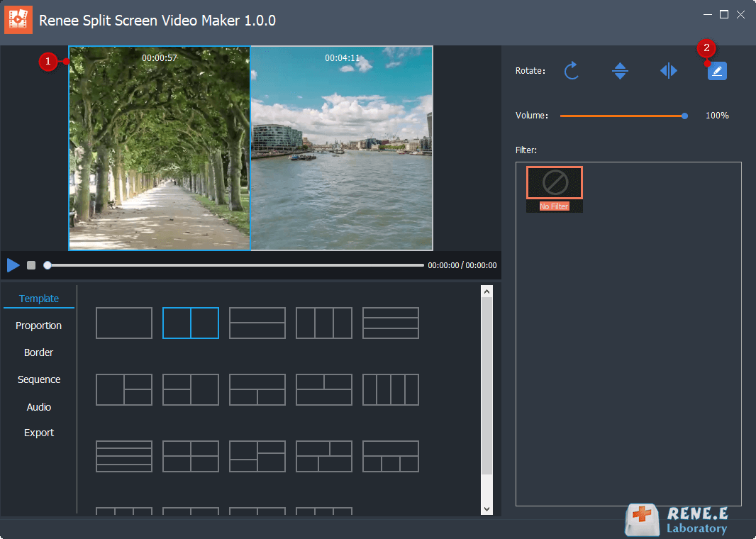Click the horizontal flip icon
Image resolution: width=756 pixels, height=539 pixels.
668,71
